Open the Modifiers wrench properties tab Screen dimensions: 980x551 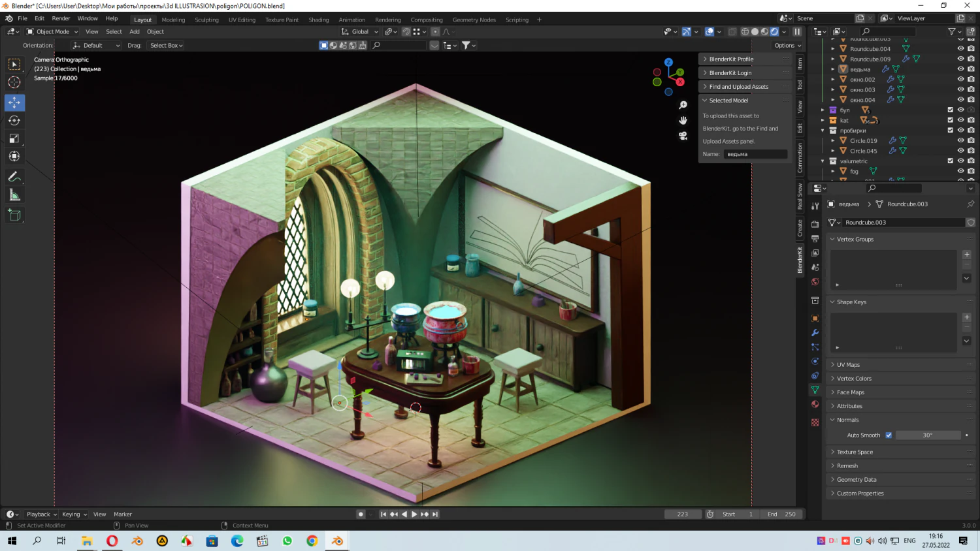[x=815, y=333]
